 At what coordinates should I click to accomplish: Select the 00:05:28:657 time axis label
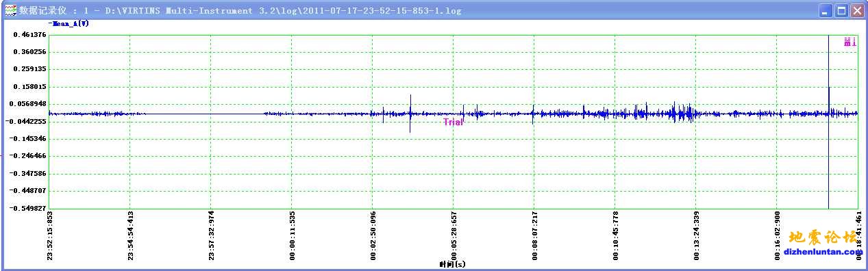coord(454,236)
